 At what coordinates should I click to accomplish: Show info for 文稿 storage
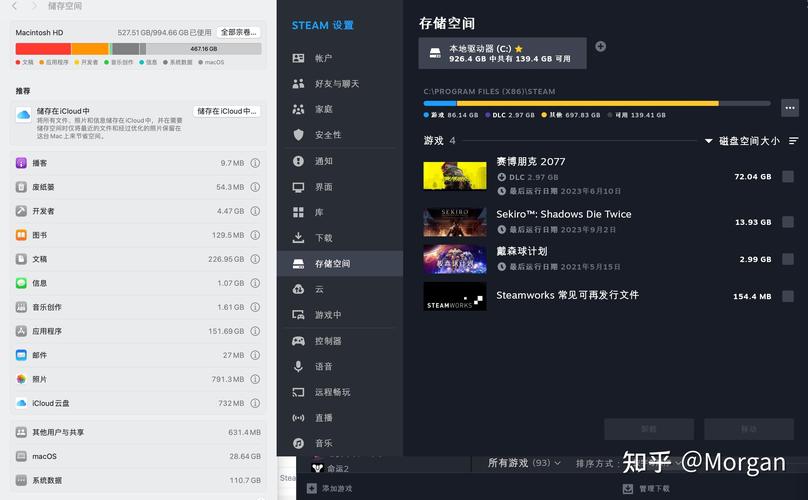(255, 259)
